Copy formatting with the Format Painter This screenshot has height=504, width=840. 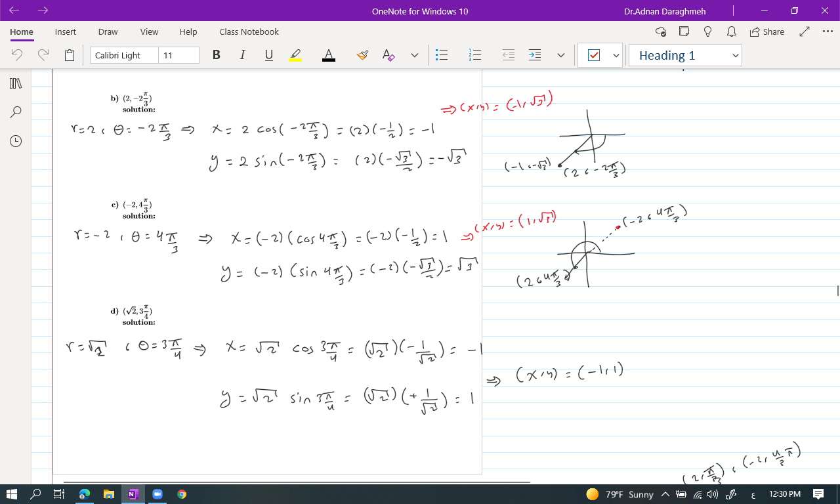[x=362, y=56]
